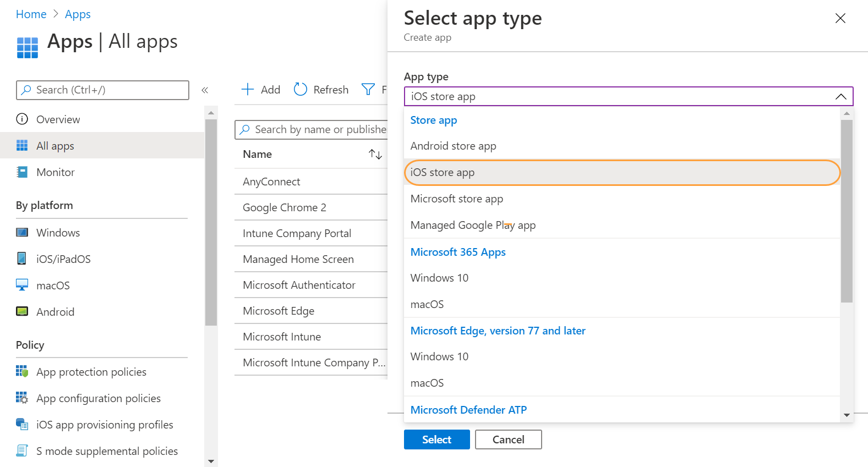
Task: Click the Android platform icon
Action: click(x=22, y=311)
